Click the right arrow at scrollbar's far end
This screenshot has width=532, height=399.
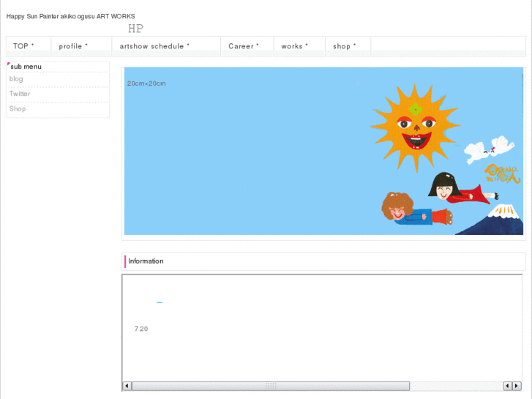pos(517,386)
